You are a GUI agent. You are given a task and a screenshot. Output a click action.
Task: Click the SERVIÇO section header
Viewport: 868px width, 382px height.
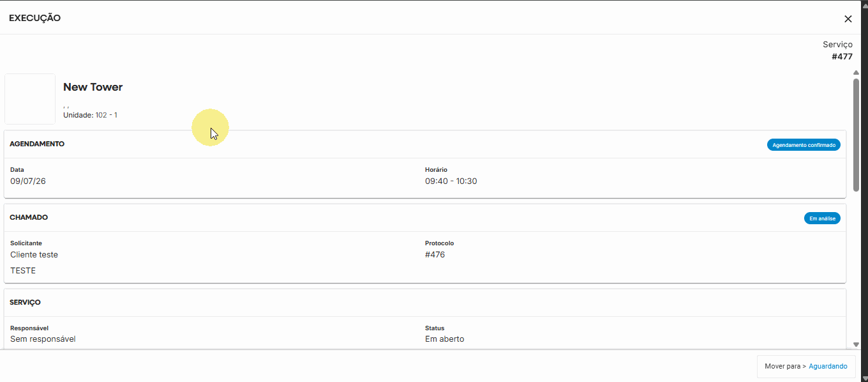point(26,302)
